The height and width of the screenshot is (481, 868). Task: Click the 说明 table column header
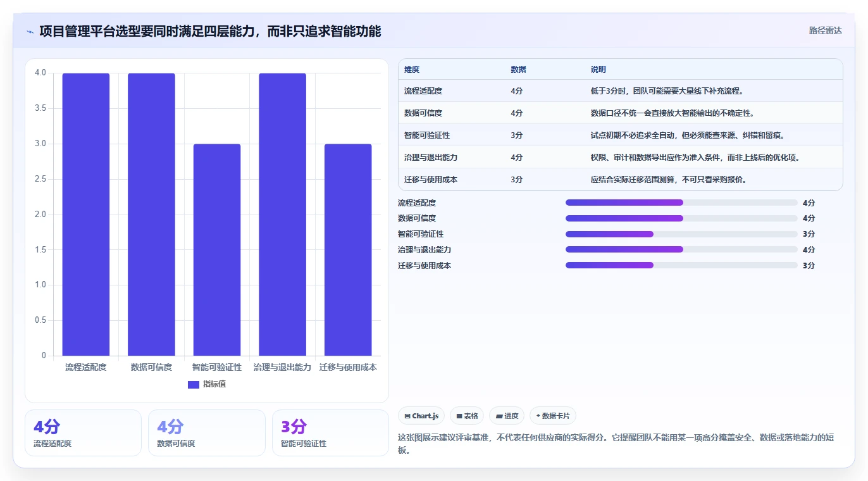(x=598, y=70)
